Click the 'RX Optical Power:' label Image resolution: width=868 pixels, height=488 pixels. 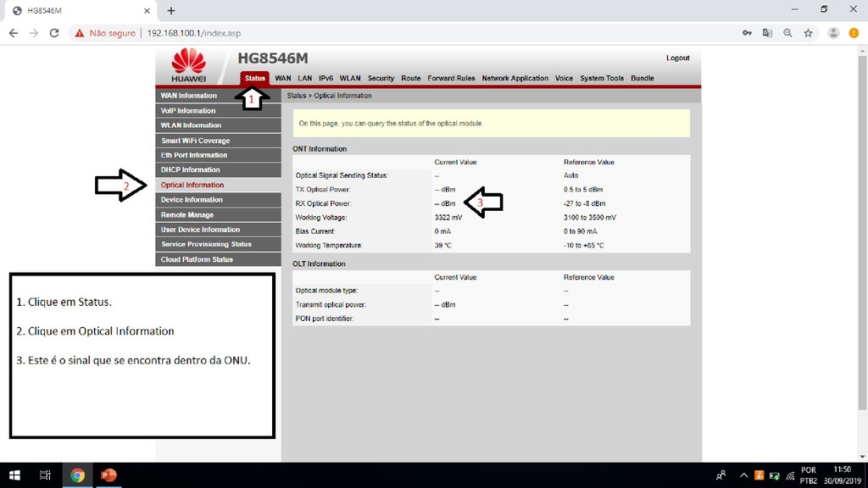[323, 203]
